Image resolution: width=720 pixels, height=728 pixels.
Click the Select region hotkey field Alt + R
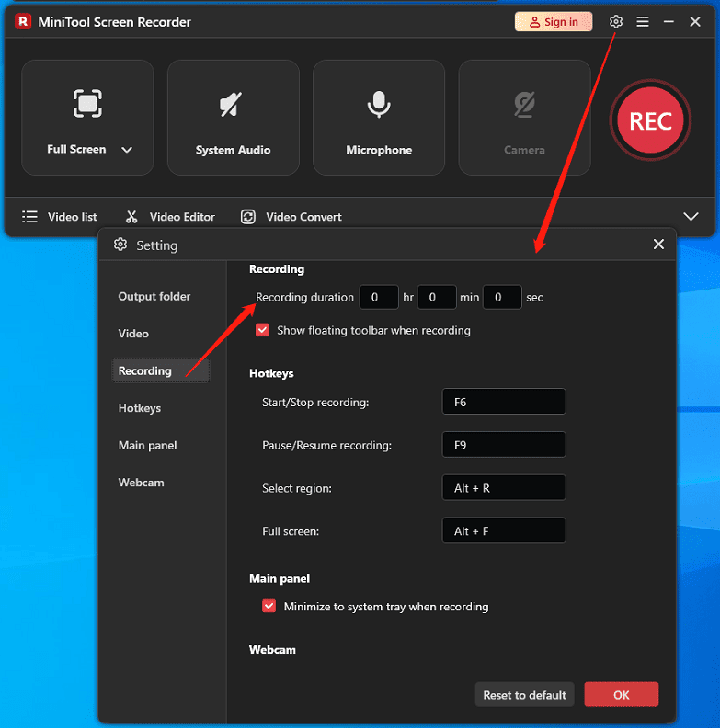[x=504, y=487]
